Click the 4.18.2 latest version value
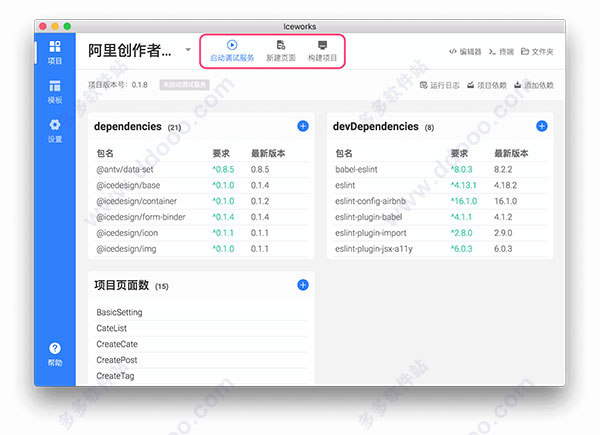The height and width of the screenshot is (435, 600). click(x=505, y=185)
